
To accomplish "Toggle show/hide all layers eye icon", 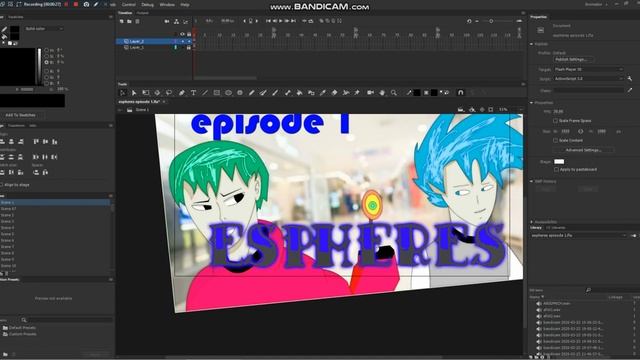I will [x=182, y=34].
